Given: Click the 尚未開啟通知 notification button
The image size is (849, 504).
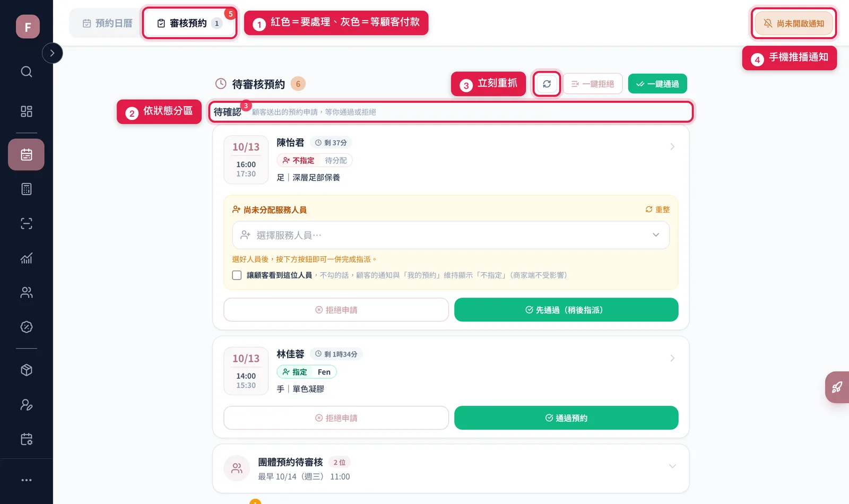Looking at the screenshot, I should 794,23.
